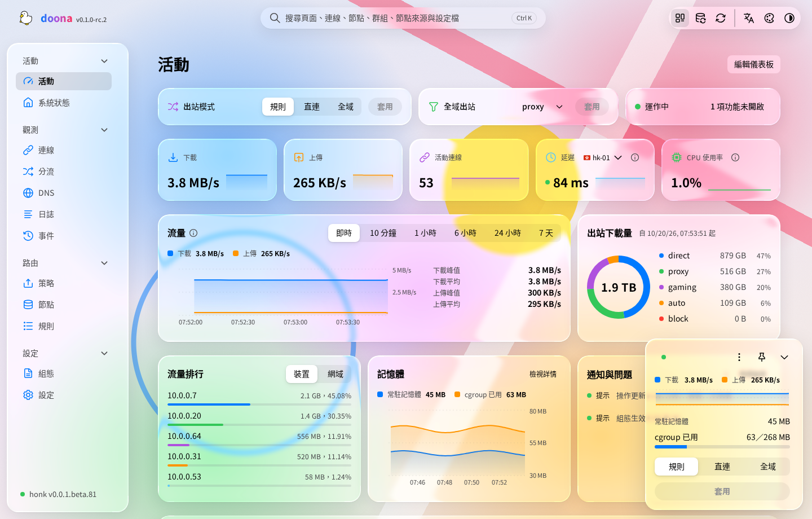Switch traffic chart to 10 分鐘
Viewport: 812px width, 519px height.
(x=383, y=233)
